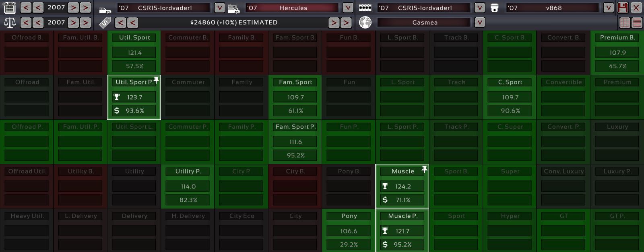Image resolution: width=644 pixels, height=252 pixels.
Task: Click the price tag icon
Action: (x=105, y=23)
